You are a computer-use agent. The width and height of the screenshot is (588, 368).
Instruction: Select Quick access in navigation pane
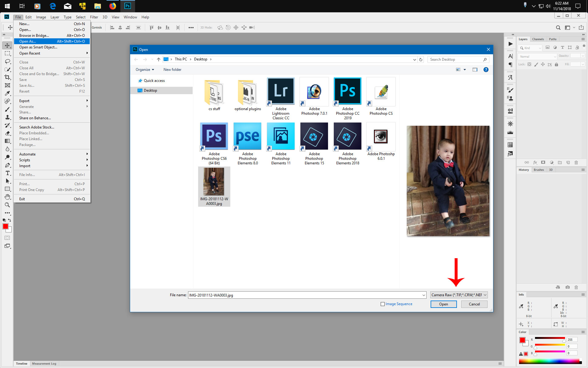click(x=154, y=81)
